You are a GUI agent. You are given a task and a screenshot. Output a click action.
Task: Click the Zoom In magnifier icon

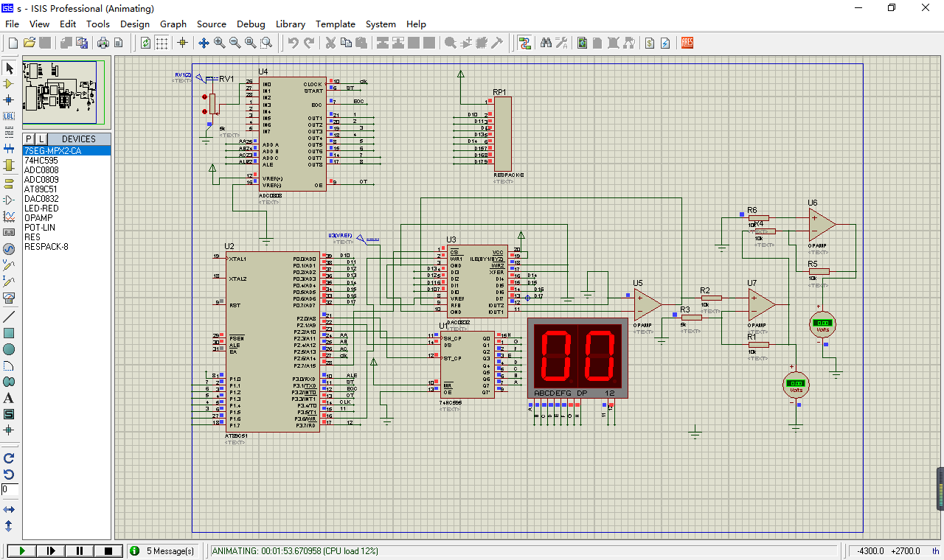(219, 43)
